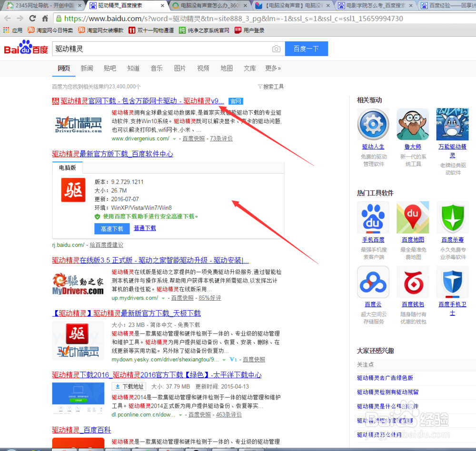Open 万能驱动精灵 blue mascot icon

tap(452, 124)
